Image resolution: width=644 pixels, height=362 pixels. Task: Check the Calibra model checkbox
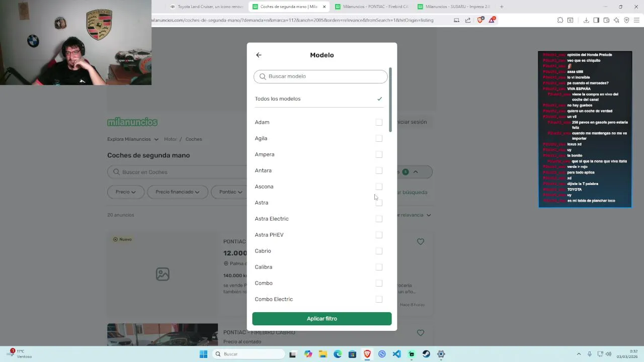tap(379, 267)
